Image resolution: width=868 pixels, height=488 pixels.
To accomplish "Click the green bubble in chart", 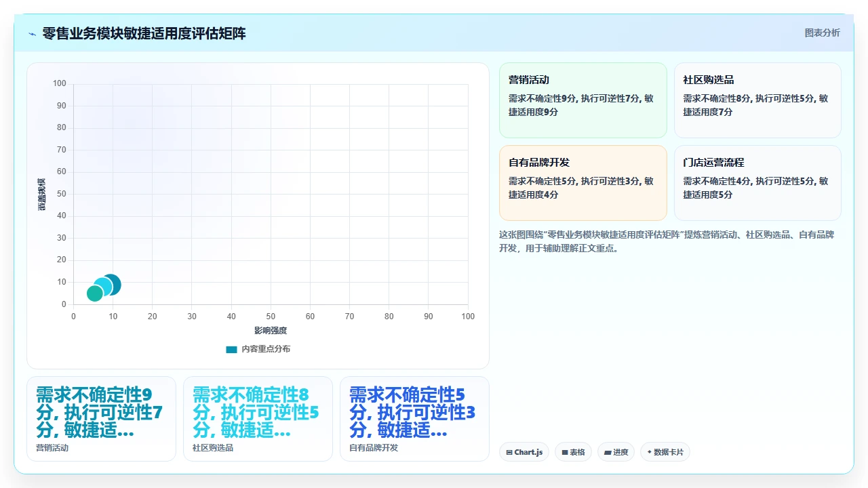I will [95, 293].
